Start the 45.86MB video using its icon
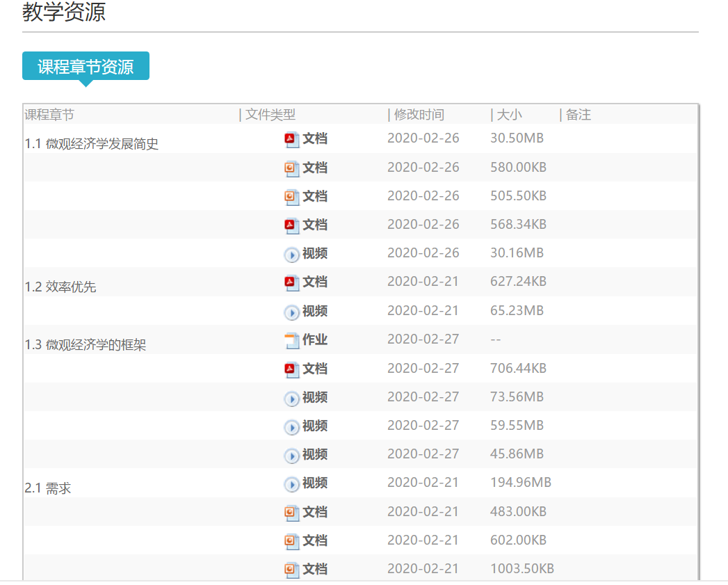This screenshot has height=585, width=728. 291,456
